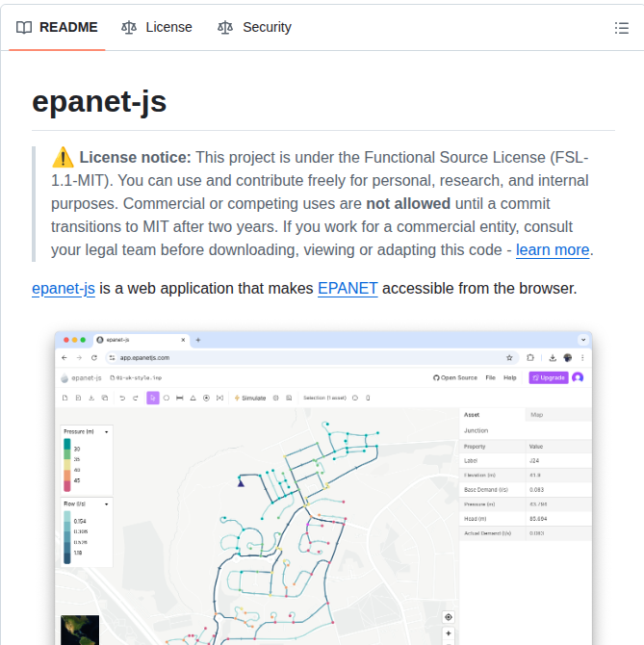
Task: Select the reservoir triangle tool
Action: click(193, 398)
